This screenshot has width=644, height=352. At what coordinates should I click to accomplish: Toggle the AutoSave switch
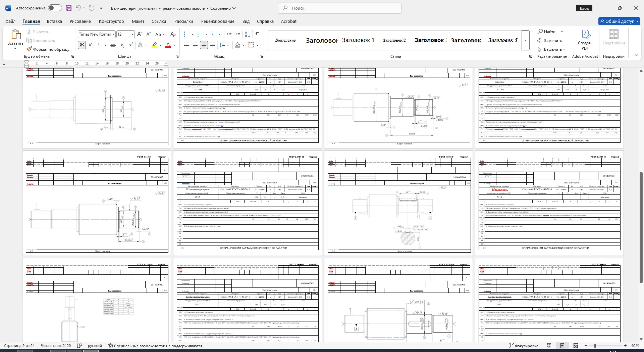[55, 8]
